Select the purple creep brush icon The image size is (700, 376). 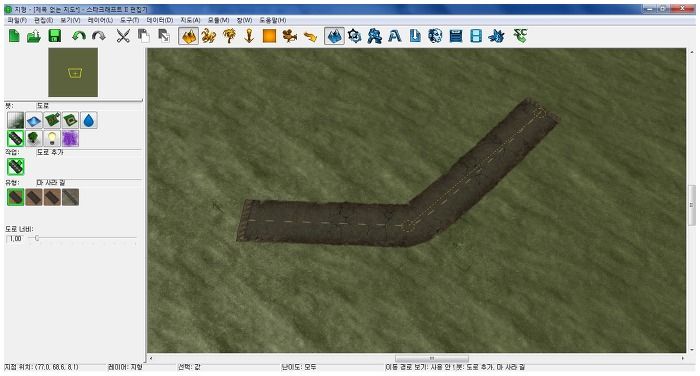71,138
